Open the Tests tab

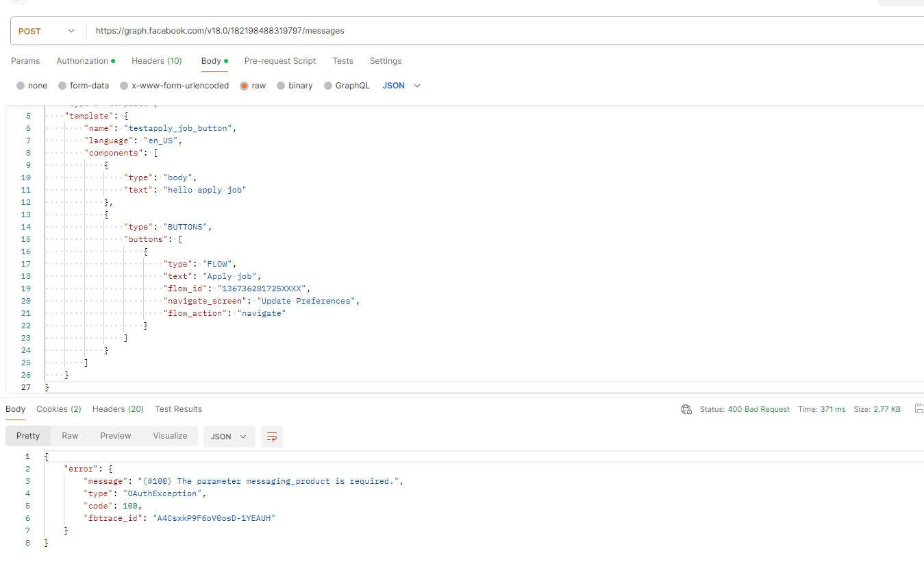(343, 61)
